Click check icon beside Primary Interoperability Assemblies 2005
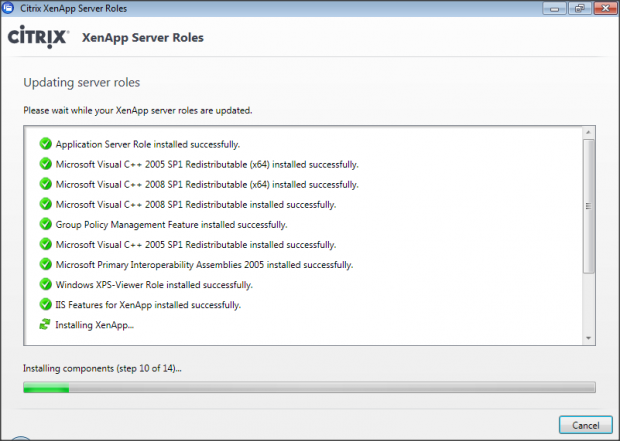 click(45, 264)
